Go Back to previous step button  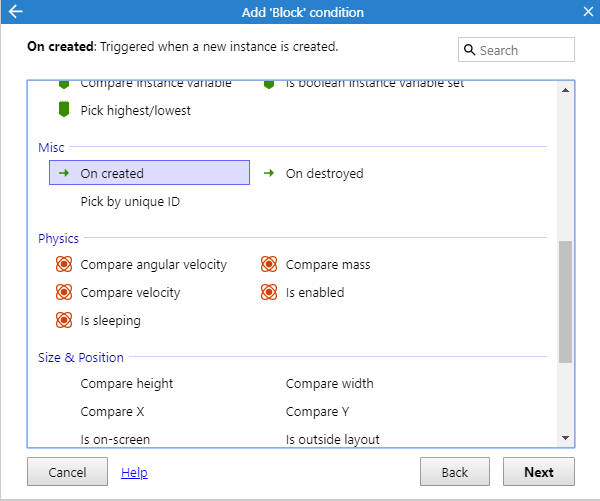coord(455,472)
